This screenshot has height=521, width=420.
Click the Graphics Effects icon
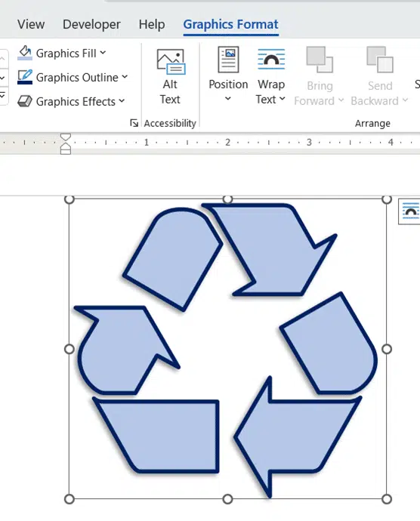pyautogui.click(x=25, y=101)
